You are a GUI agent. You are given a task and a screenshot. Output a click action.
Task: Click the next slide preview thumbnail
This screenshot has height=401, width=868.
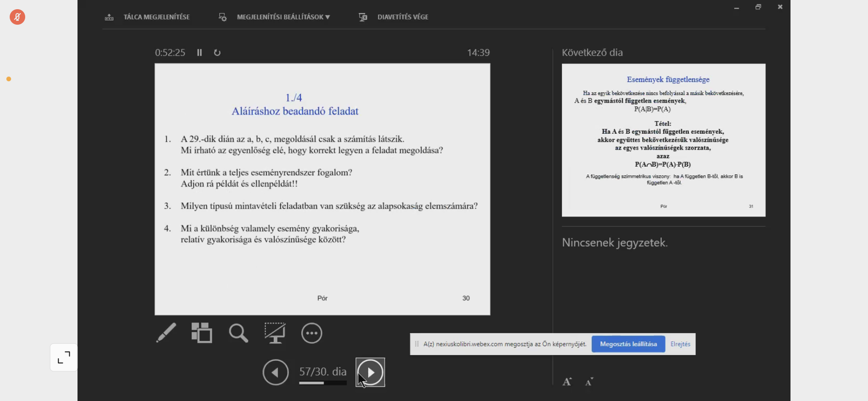(x=664, y=140)
